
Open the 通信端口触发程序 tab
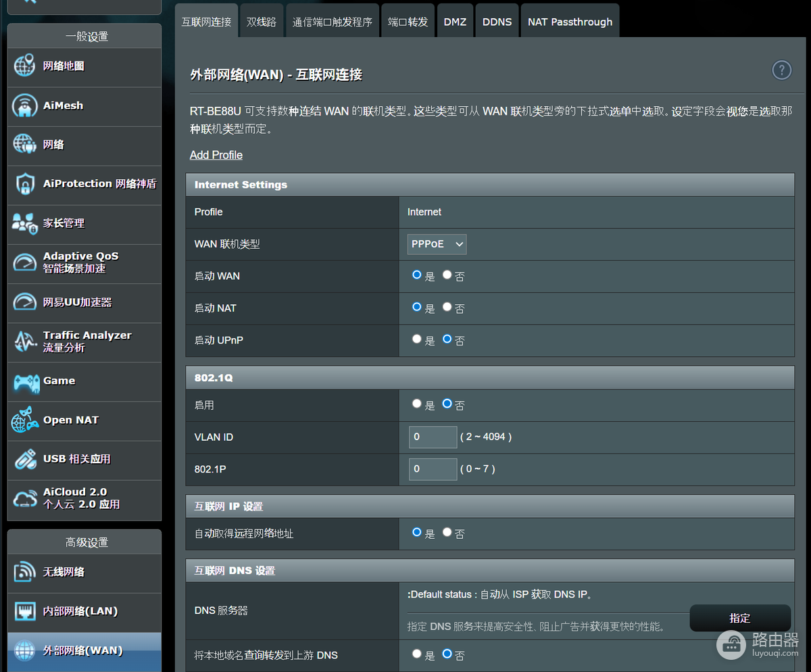pyautogui.click(x=333, y=22)
